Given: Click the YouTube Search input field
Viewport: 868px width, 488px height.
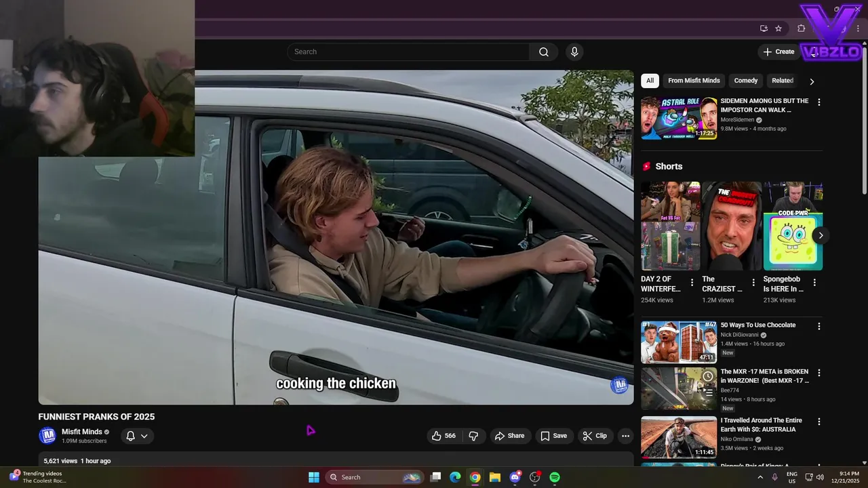Looking at the screenshot, I should [408, 52].
